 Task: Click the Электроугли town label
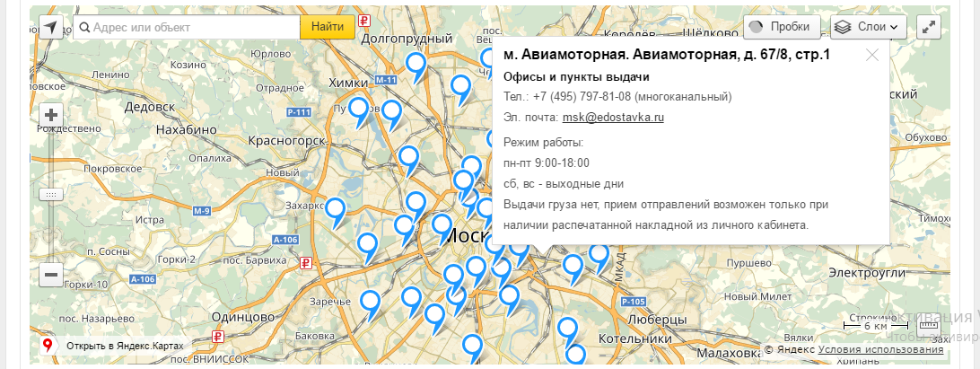(x=867, y=273)
